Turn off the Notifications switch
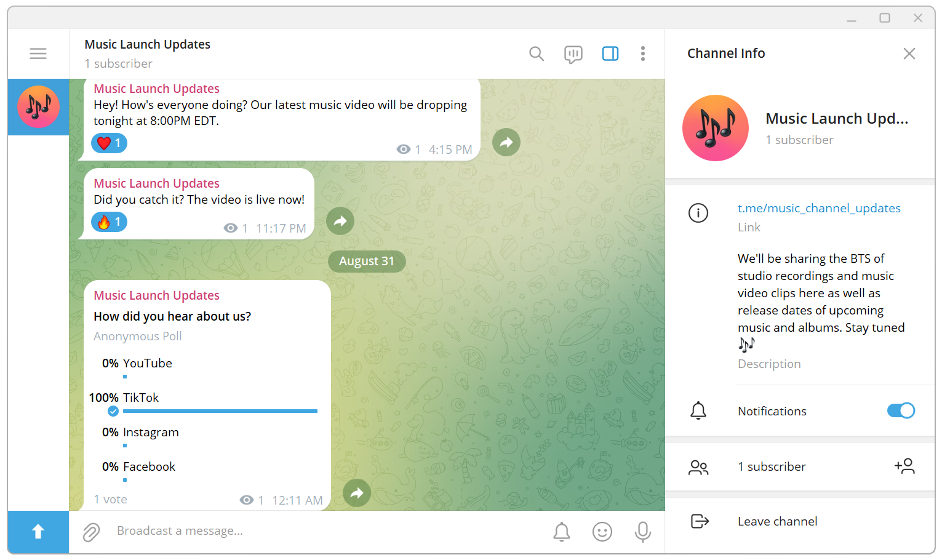Screen dimensions: 942x560 click(x=901, y=410)
